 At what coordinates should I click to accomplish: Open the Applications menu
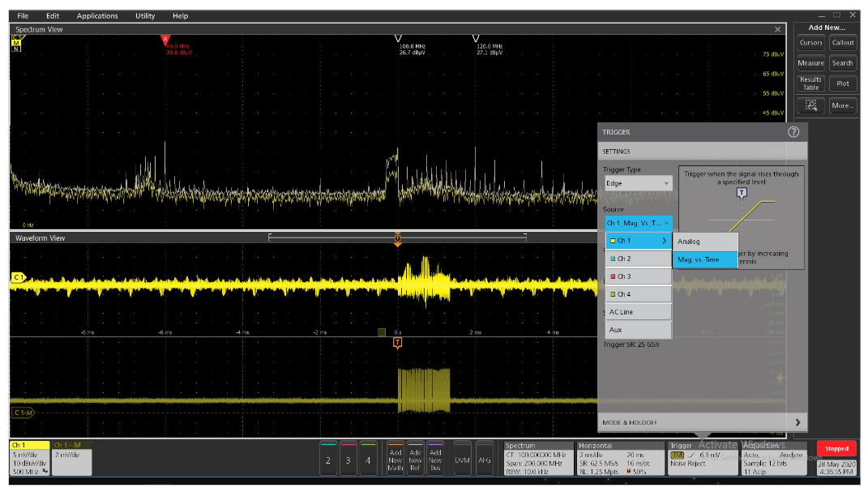(x=97, y=15)
